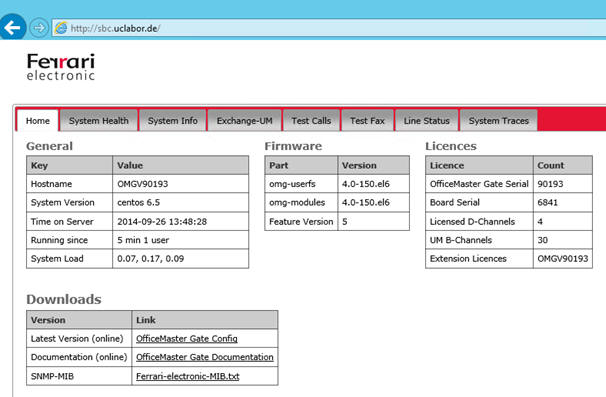Screen dimensions: 606x397
Task: Download the Ferrari-electronic-MIB.txt file
Action: point(187,376)
